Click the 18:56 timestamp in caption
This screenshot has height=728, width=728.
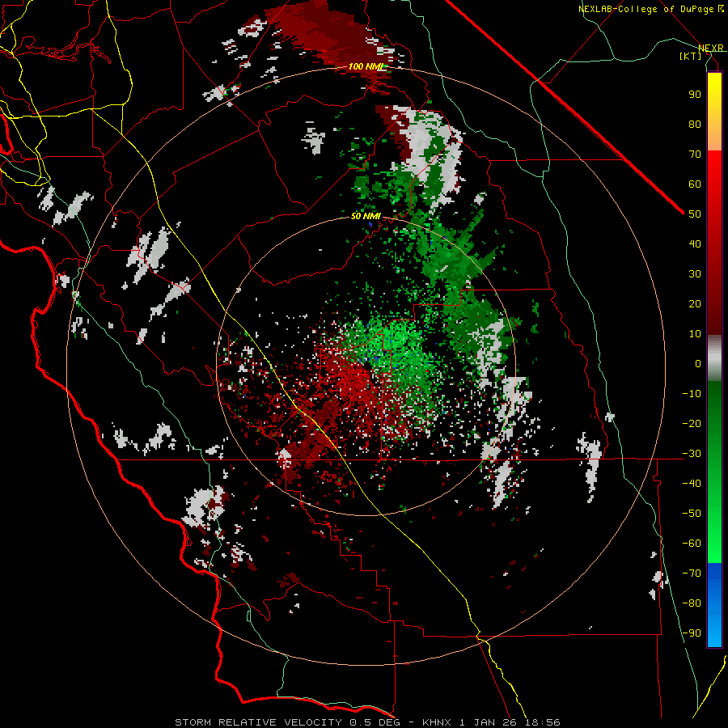point(544,722)
